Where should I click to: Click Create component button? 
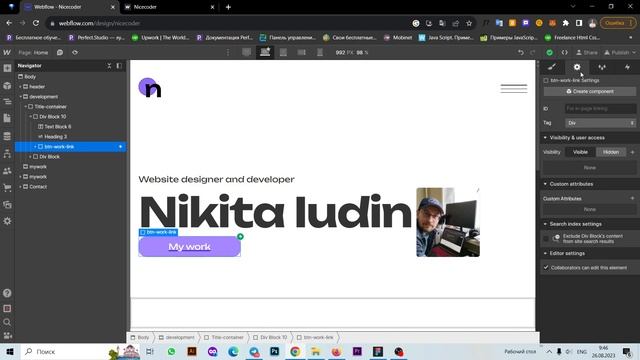(x=589, y=91)
